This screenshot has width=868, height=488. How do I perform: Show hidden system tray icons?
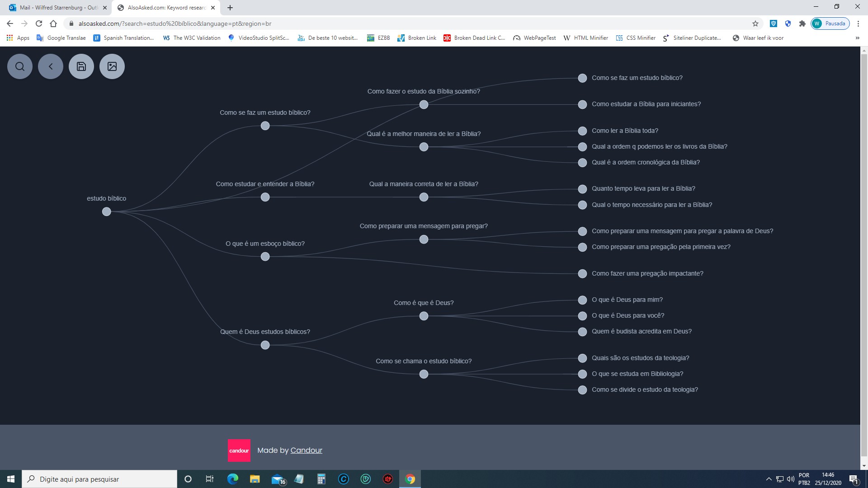pyautogui.click(x=769, y=479)
